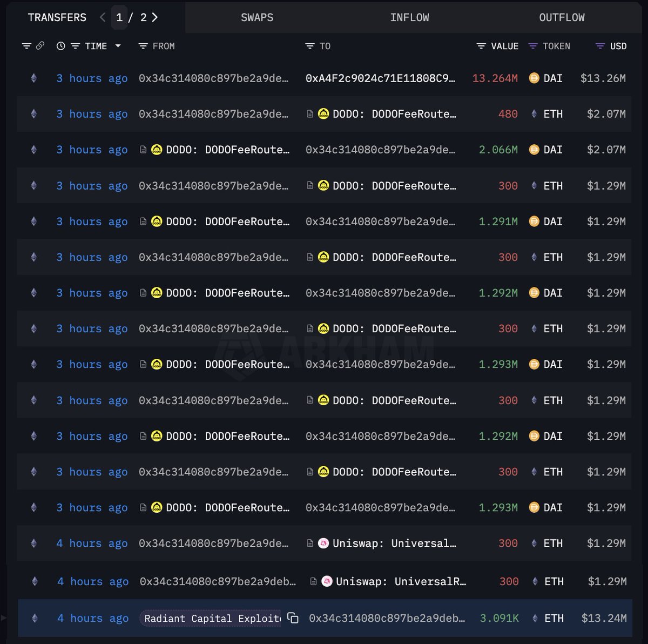Click the $13.24M USD amount

click(x=604, y=618)
